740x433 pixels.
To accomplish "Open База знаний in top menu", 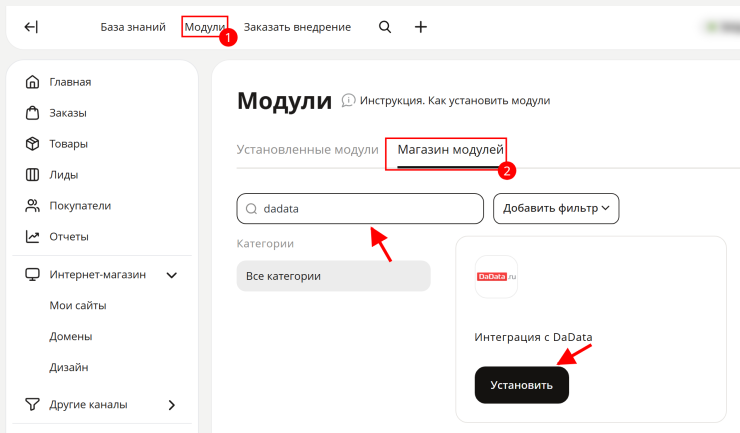I will pyautogui.click(x=133, y=27).
